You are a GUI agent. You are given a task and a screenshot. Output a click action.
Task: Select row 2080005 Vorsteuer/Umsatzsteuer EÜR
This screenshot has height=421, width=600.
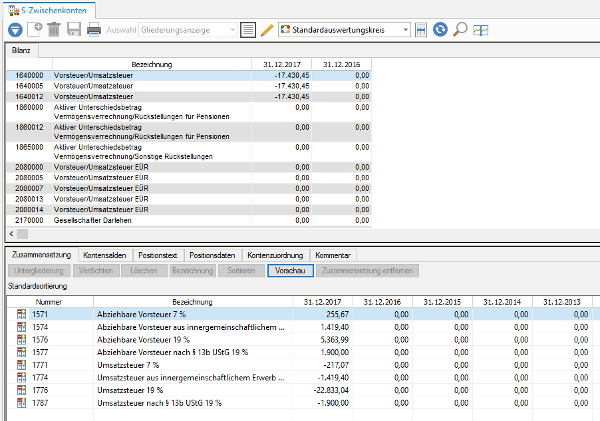(x=189, y=178)
